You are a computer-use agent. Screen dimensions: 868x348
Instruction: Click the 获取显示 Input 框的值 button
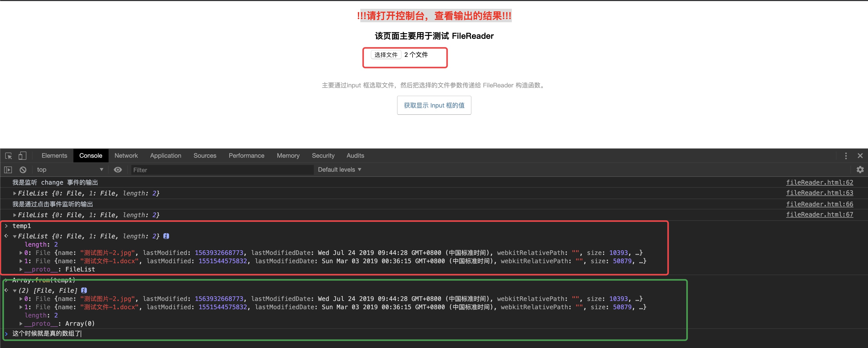pos(434,105)
